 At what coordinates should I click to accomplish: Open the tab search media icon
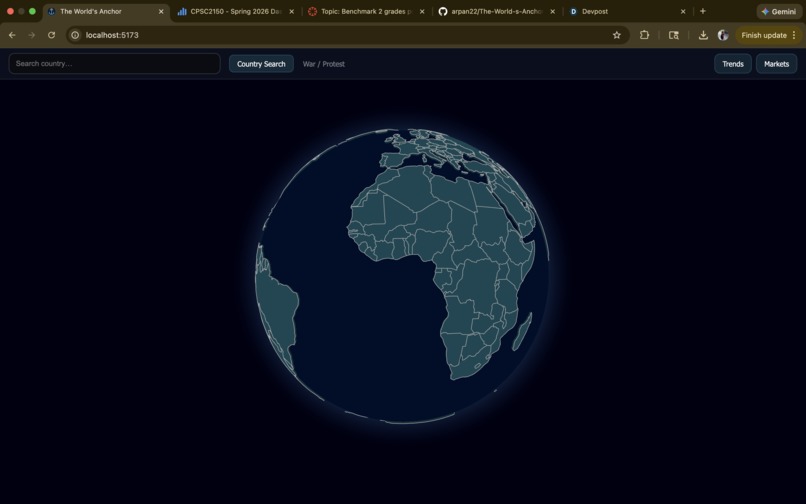tap(673, 35)
